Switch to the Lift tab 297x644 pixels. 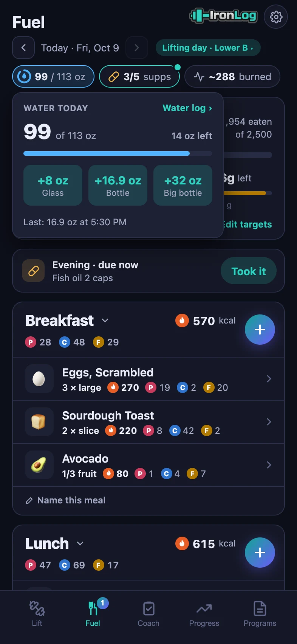(x=37, y=614)
